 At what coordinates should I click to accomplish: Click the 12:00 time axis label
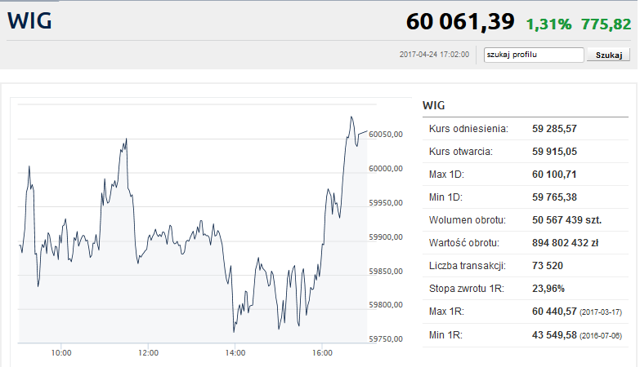pos(148,353)
